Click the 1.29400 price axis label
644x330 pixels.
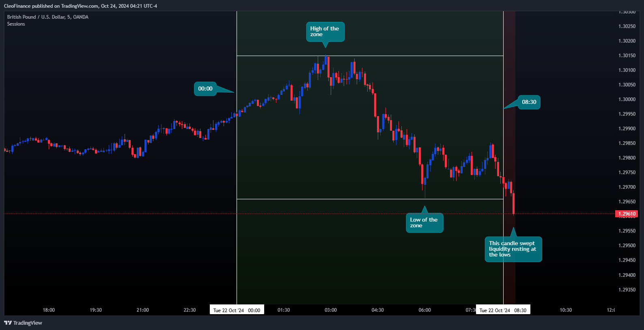(x=627, y=275)
